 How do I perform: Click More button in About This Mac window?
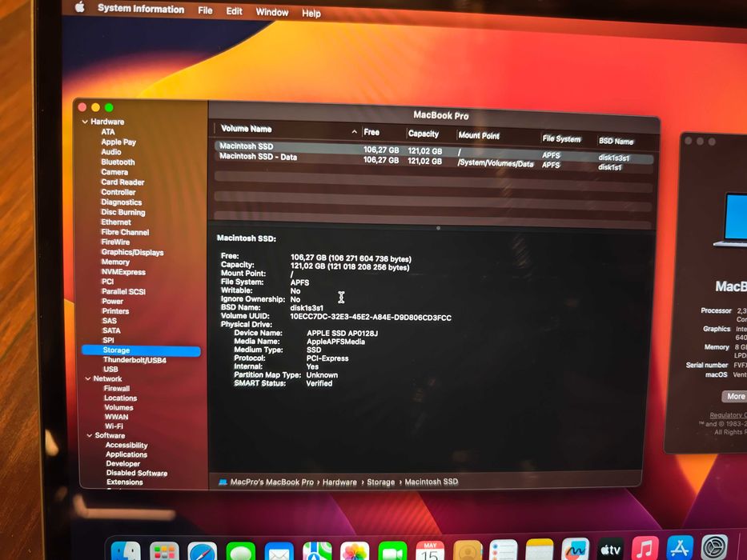[736, 396]
